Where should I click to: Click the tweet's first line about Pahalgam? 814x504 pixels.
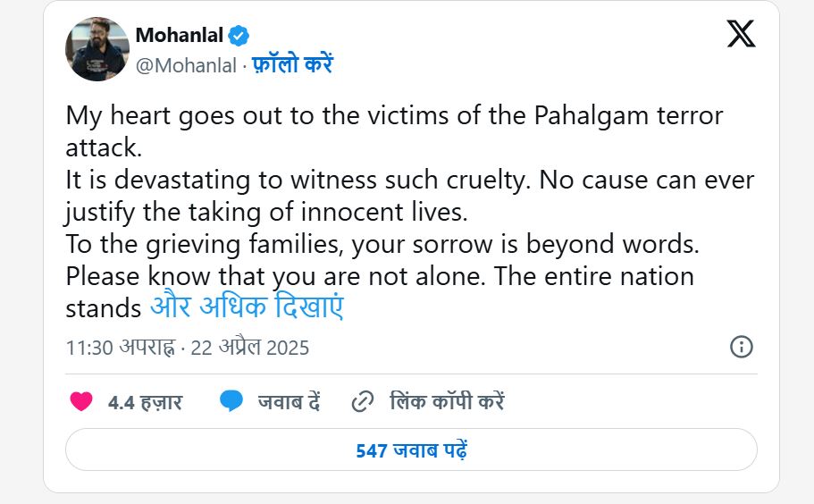(x=394, y=116)
